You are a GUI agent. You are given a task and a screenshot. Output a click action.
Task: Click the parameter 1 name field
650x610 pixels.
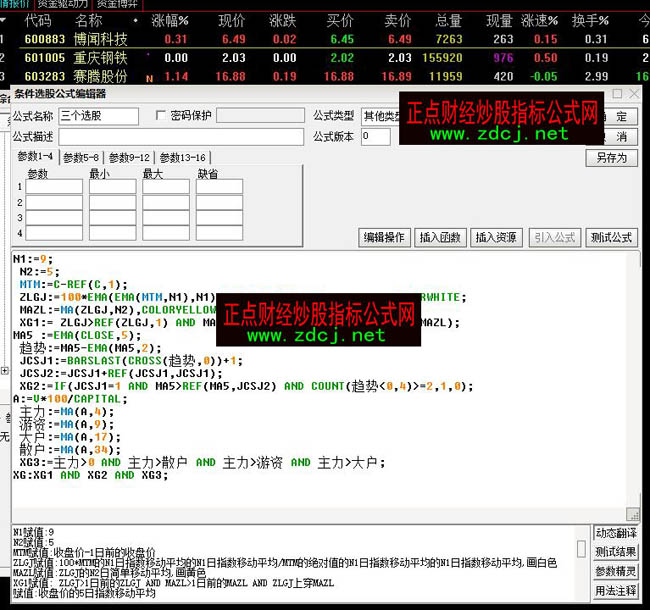[x=54, y=186]
